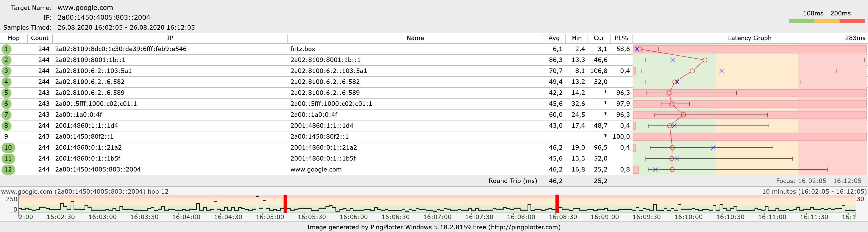Select the hop 2 number badge

6,60
